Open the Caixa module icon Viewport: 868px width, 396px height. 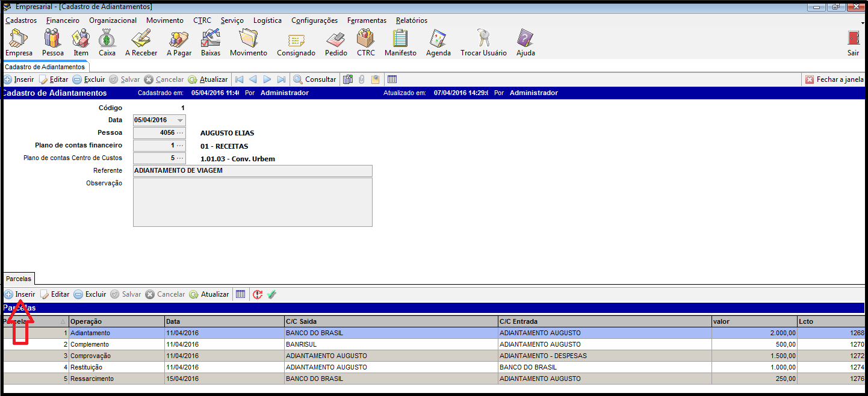coord(107,40)
